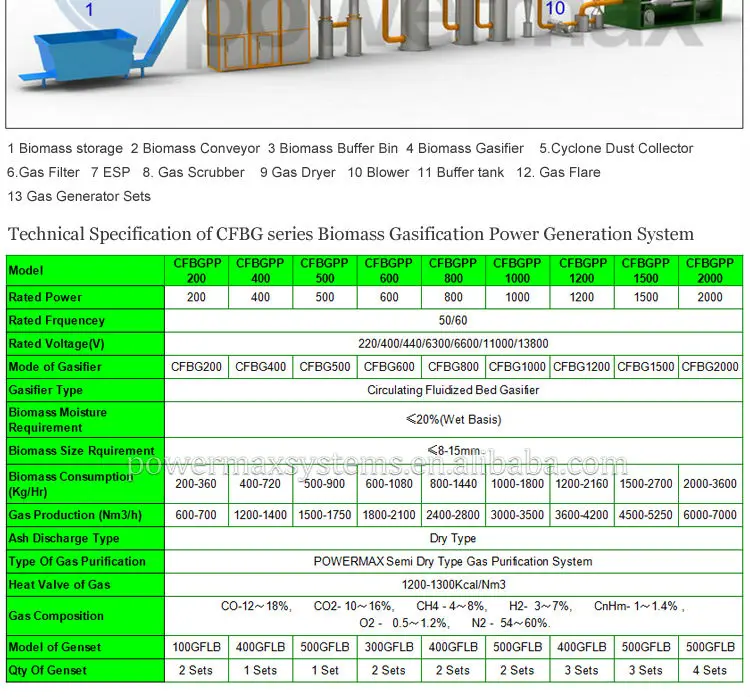The image size is (750, 697).
Task: Click the "Gas Production (Nm3/h)" row header
Action: pyautogui.click(x=85, y=515)
